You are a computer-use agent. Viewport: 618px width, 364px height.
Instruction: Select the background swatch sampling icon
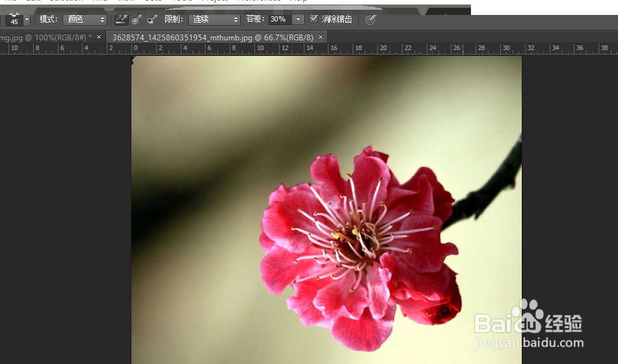[x=152, y=19]
